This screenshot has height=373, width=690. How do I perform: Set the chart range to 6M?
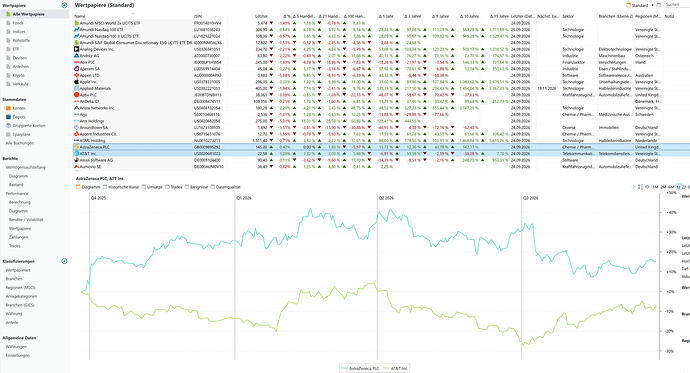tap(671, 187)
